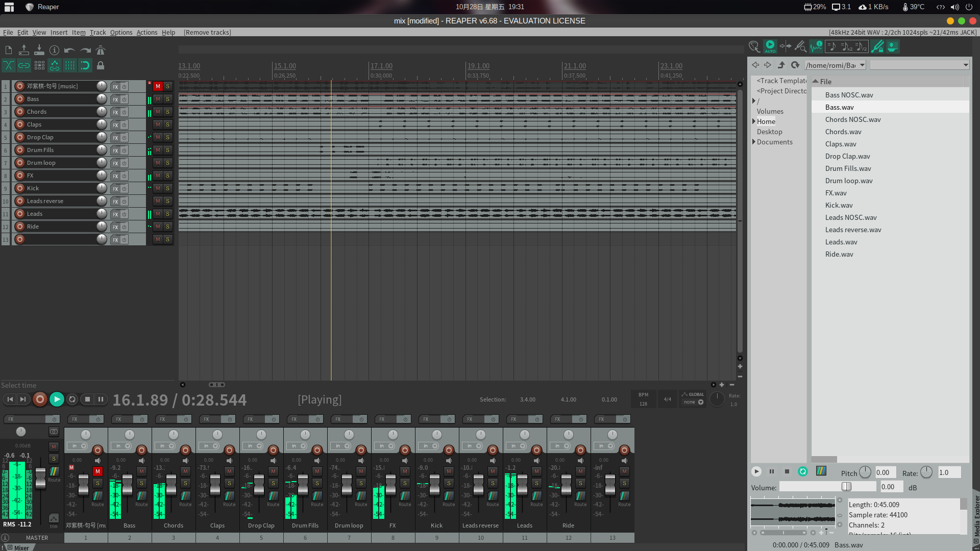This screenshot has width=980, height=551.
Task: Open the system volume tray icon
Action: (954, 7)
